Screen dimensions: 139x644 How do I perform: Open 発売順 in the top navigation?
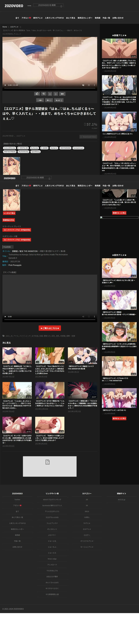pyautogui.click(x=97, y=18)
